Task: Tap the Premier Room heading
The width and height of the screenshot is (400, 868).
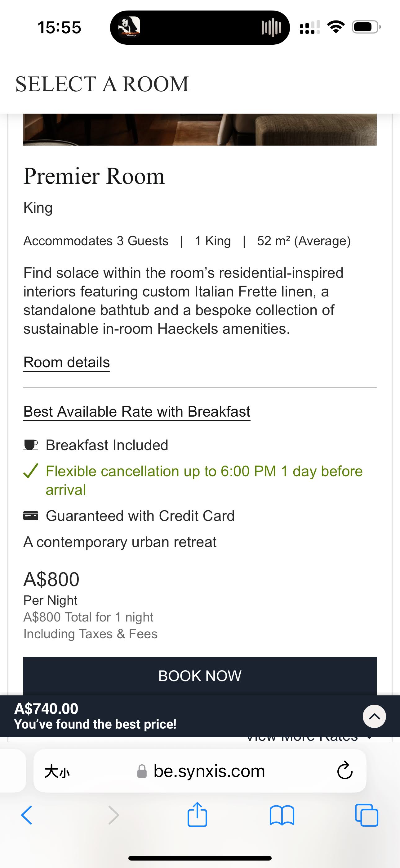Action: (94, 176)
